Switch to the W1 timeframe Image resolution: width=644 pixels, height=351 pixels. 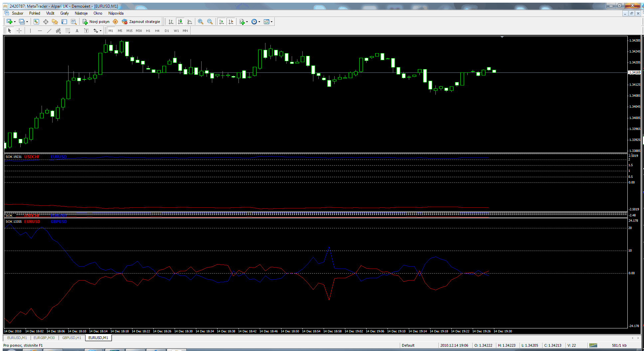tap(176, 31)
